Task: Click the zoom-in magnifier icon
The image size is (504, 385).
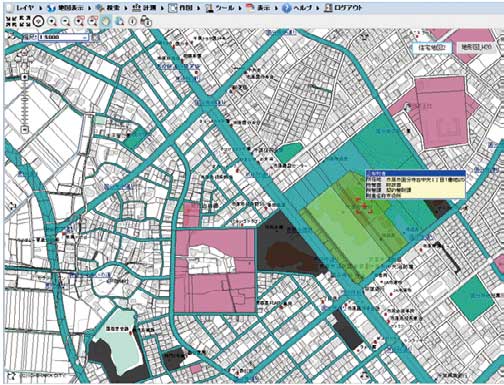Action: pos(52,22)
